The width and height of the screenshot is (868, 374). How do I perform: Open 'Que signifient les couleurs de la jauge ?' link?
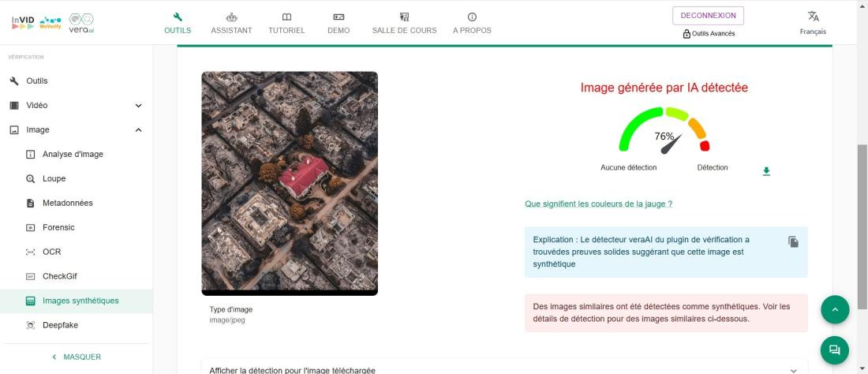coord(598,204)
